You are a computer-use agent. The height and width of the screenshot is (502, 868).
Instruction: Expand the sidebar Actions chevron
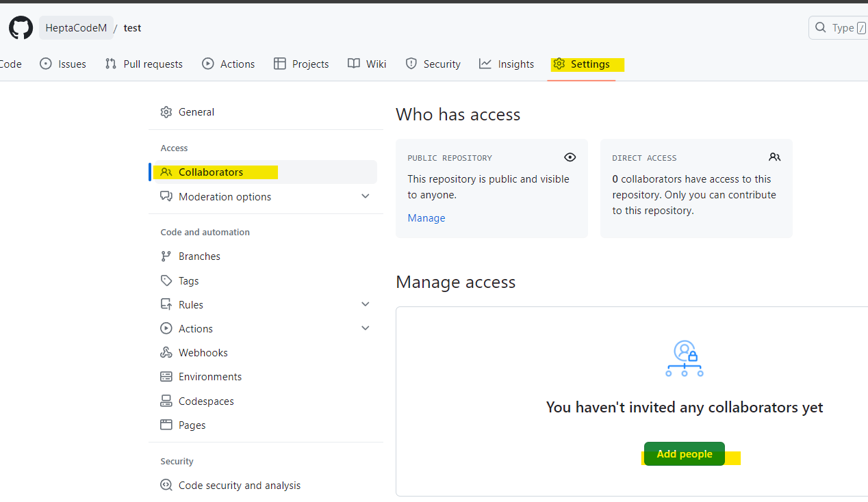click(366, 328)
